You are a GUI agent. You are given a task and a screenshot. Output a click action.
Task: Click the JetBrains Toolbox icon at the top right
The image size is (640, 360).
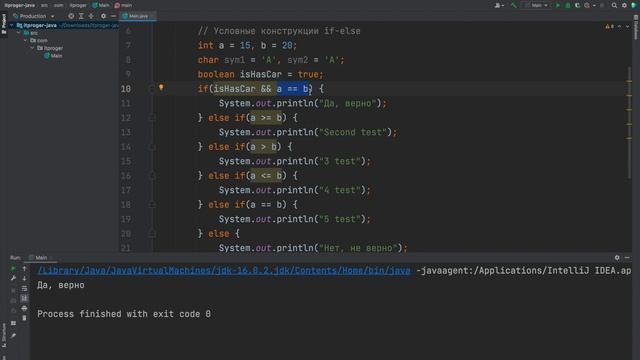[x=634, y=5]
